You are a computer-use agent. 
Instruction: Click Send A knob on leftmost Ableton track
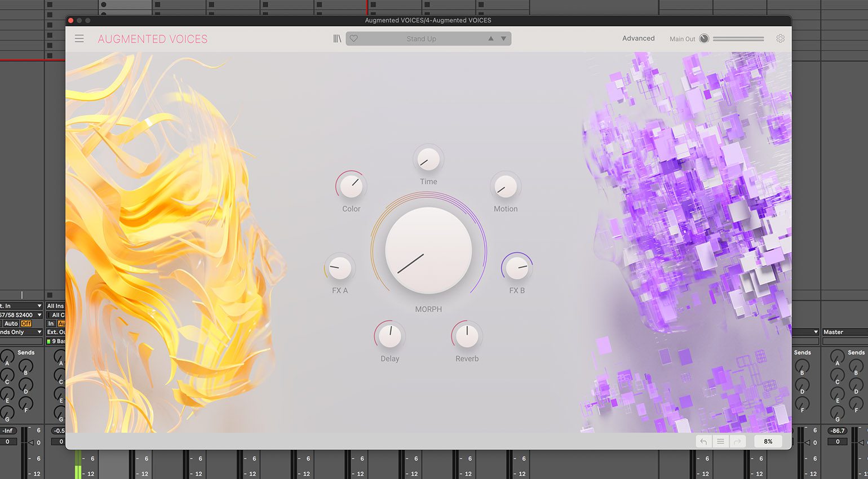tap(7, 356)
